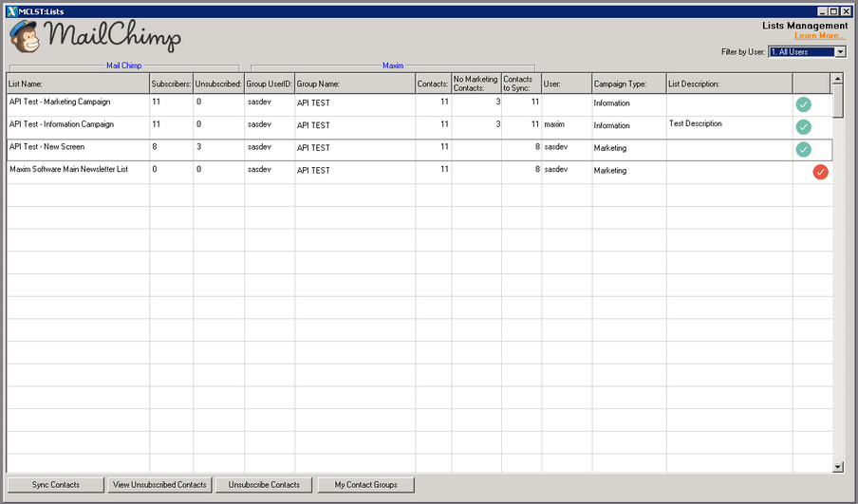Close the MCLST:Lists window
This screenshot has height=504, width=858.
coord(846,11)
